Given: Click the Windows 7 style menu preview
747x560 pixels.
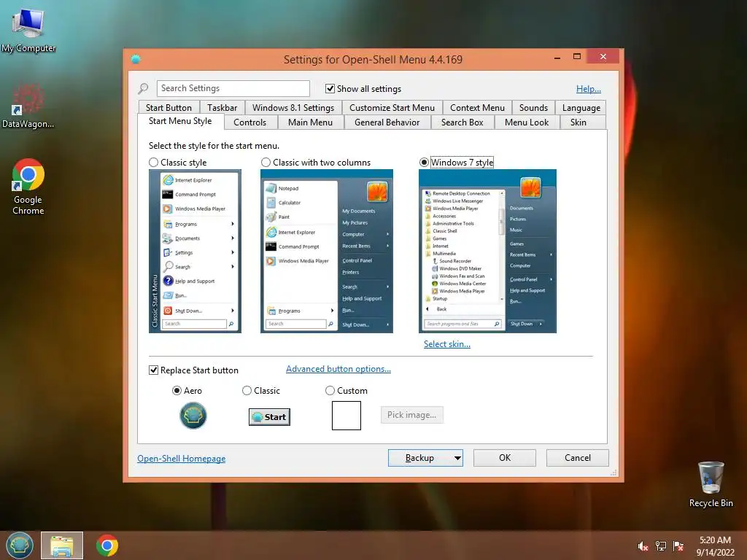Looking at the screenshot, I should [x=487, y=251].
